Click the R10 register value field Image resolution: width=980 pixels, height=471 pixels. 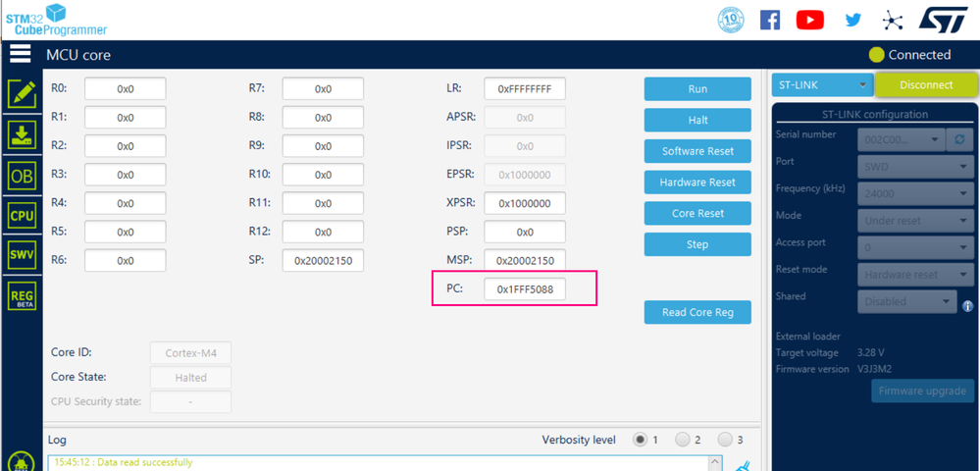[x=323, y=175]
